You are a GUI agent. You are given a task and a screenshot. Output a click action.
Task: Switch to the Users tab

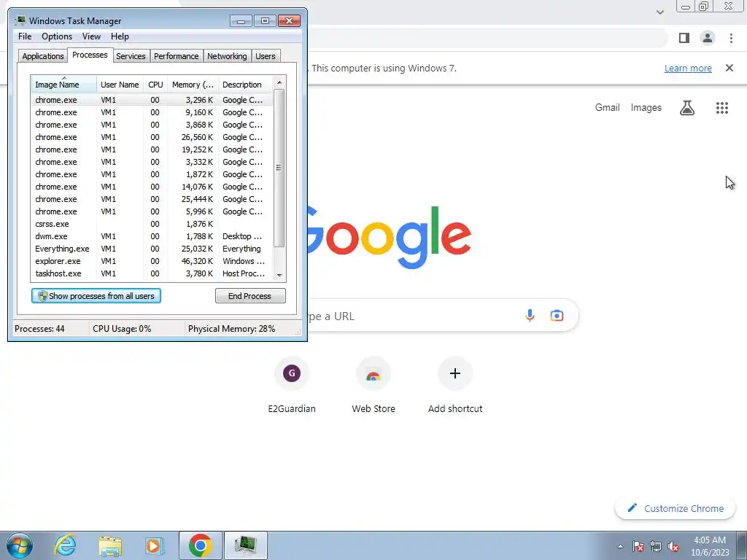(265, 56)
